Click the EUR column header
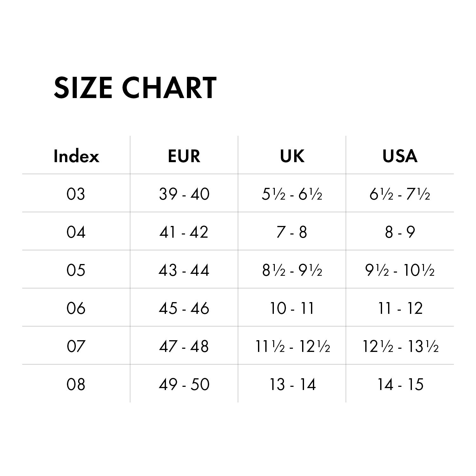 pos(184,156)
